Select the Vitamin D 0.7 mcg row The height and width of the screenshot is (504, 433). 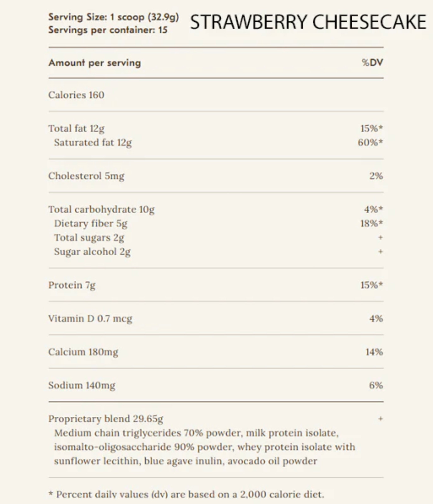click(216, 318)
